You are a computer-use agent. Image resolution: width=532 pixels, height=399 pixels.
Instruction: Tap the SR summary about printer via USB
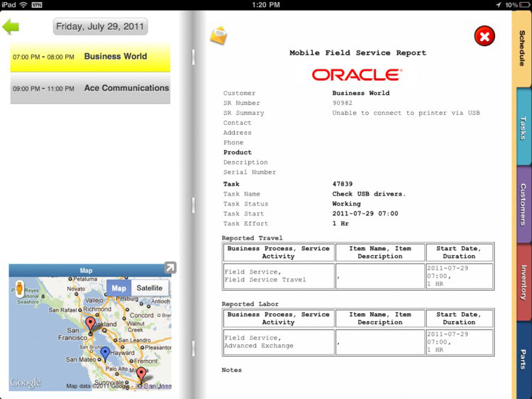406,113
